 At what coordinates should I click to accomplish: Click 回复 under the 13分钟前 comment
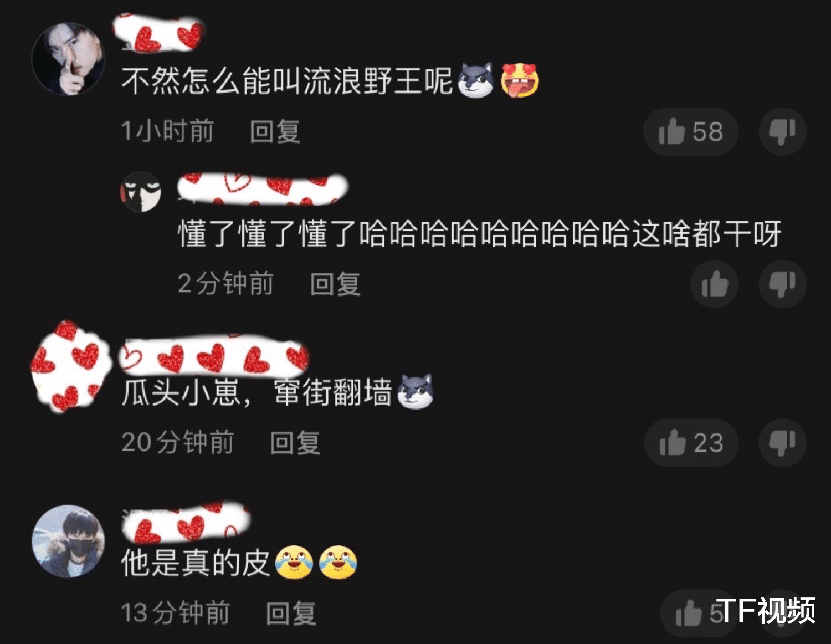pos(291,614)
